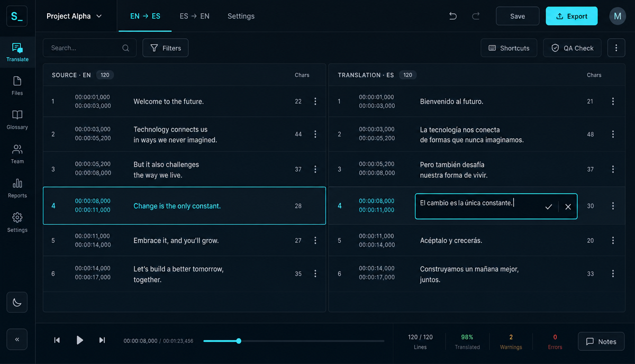Open the Filters panel
The width and height of the screenshot is (635, 364).
[165, 48]
